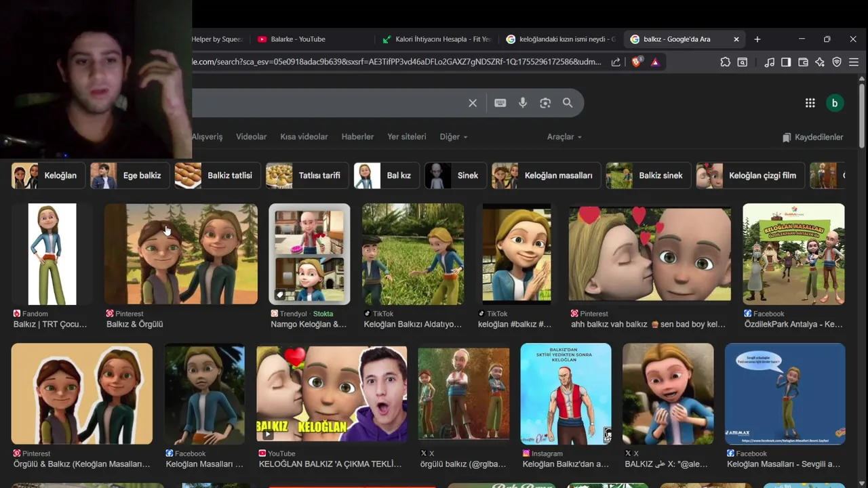Click the 'Keloğlan Masalları - Sevgili a...' link
Screen dimensions: 868x488
[x=783, y=464]
